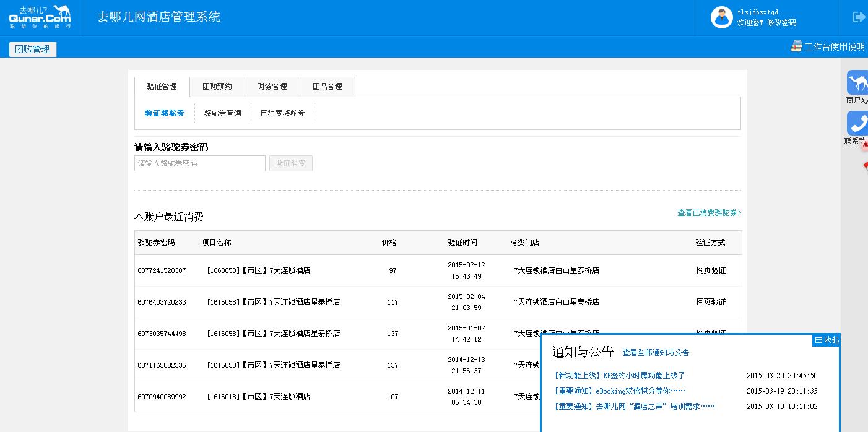Click the verification time 2015-02-04 21:03:59

point(466,302)
